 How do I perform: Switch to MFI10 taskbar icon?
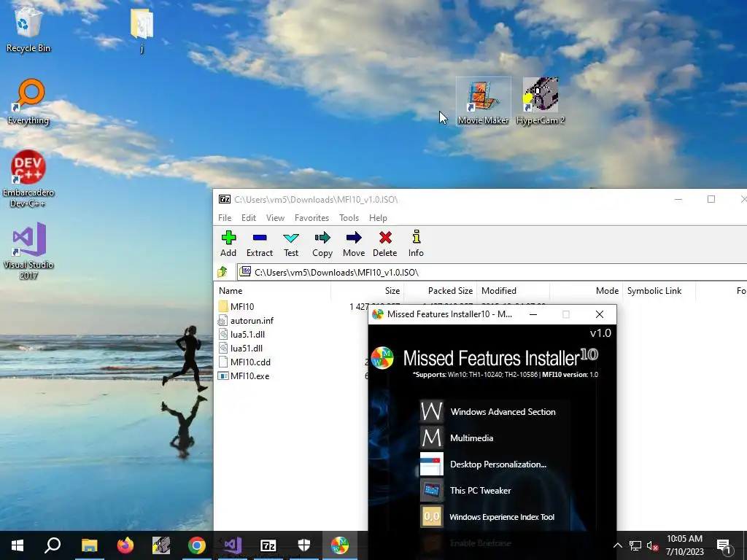point(340,545)
